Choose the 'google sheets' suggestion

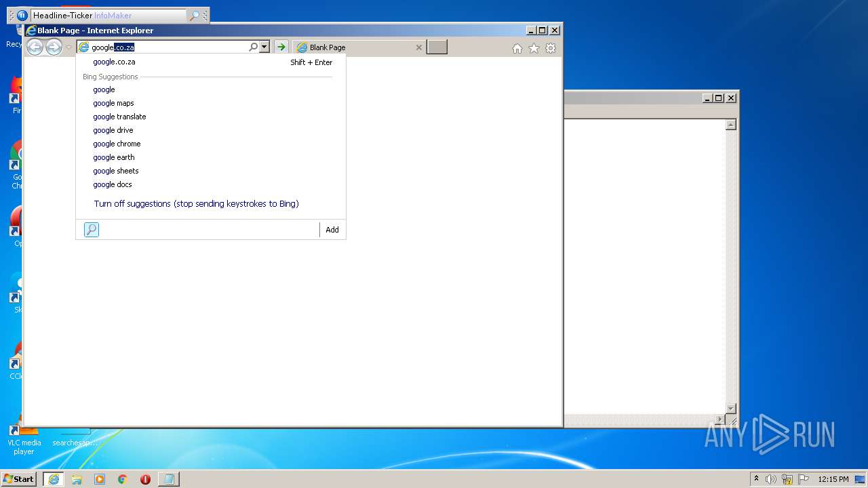click(x=211, y=171)
